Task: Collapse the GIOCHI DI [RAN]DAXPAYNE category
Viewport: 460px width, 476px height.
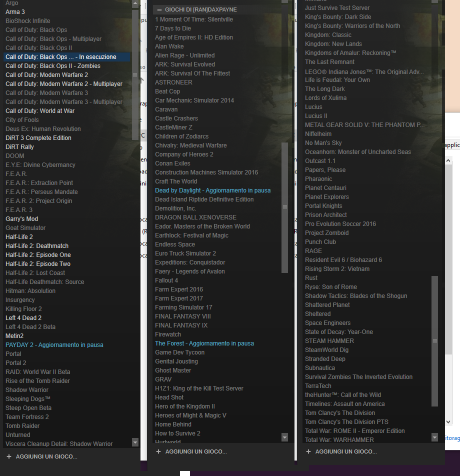Action: pos(159,9)
